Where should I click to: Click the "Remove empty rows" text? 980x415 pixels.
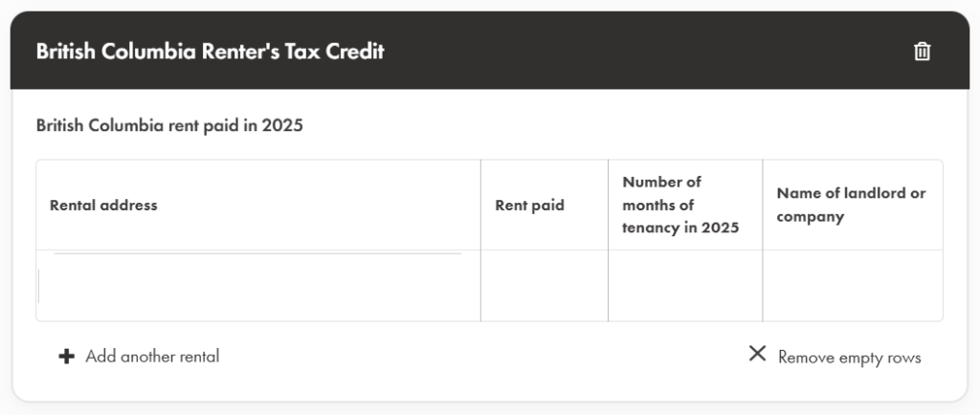click(x=849, y=358)
